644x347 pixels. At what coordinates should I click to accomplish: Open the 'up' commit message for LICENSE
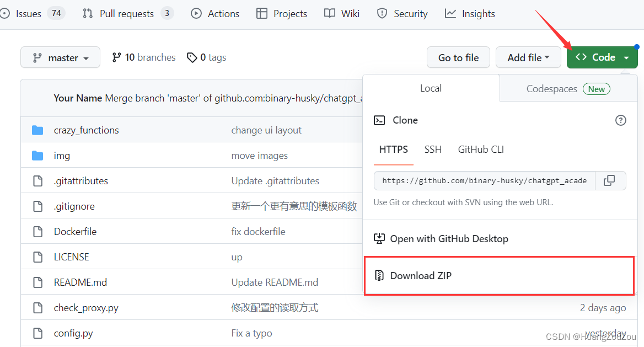[237, 258]
